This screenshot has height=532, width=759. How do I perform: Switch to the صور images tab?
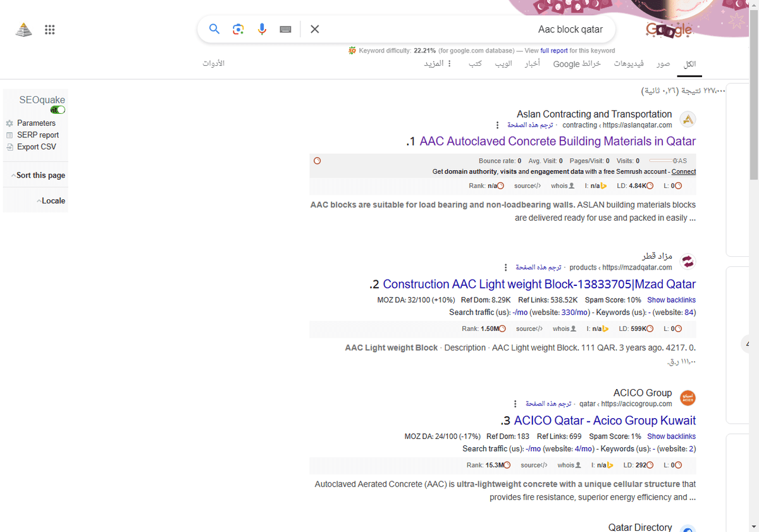click(663, 63)
